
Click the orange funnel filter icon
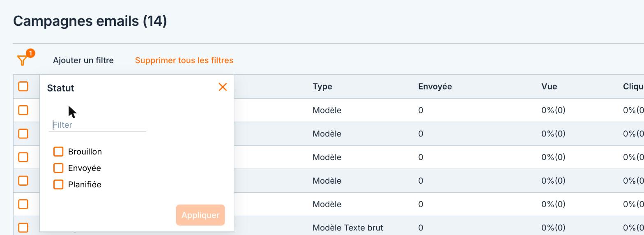click(22, 60)
